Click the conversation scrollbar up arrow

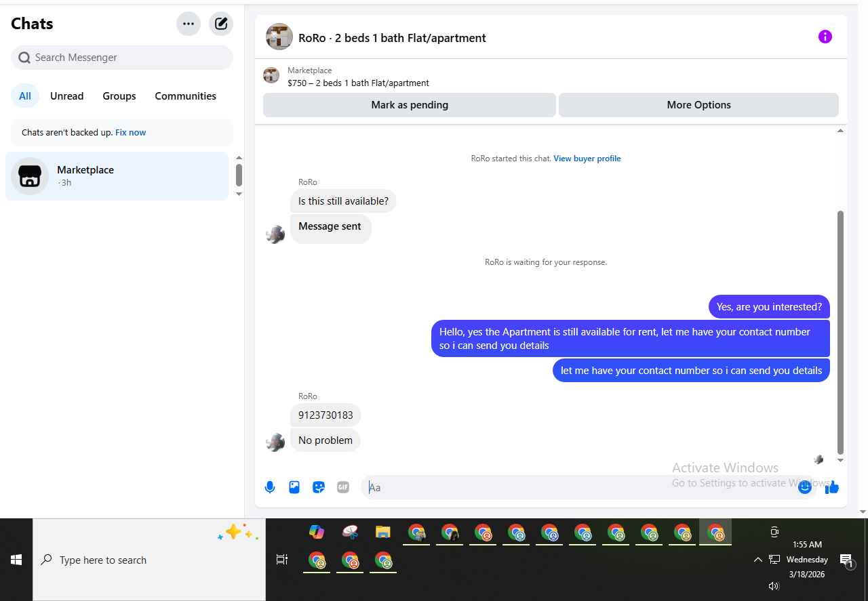[841, 130]
